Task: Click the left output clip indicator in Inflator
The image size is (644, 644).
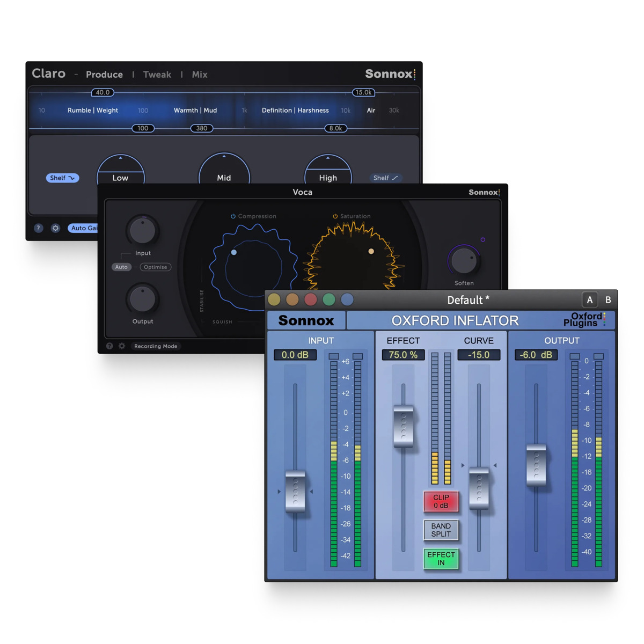Action: [575, 356]
